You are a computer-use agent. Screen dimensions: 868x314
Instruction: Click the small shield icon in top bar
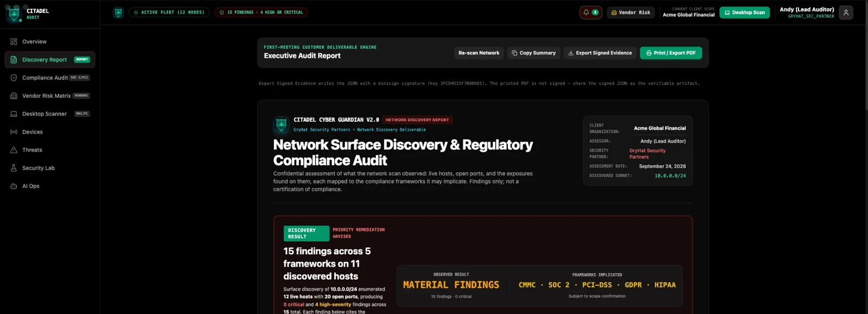click(118, 12)
